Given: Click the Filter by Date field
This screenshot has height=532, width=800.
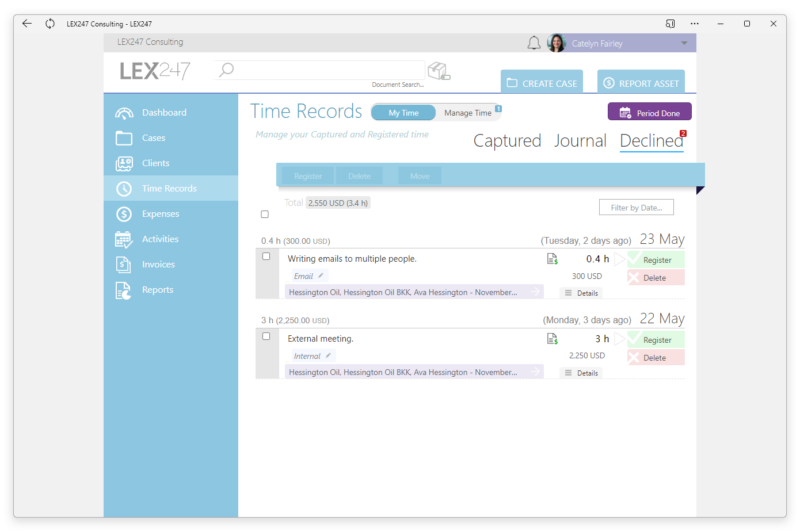Looking at the screenshot, I should coord(637,208).
